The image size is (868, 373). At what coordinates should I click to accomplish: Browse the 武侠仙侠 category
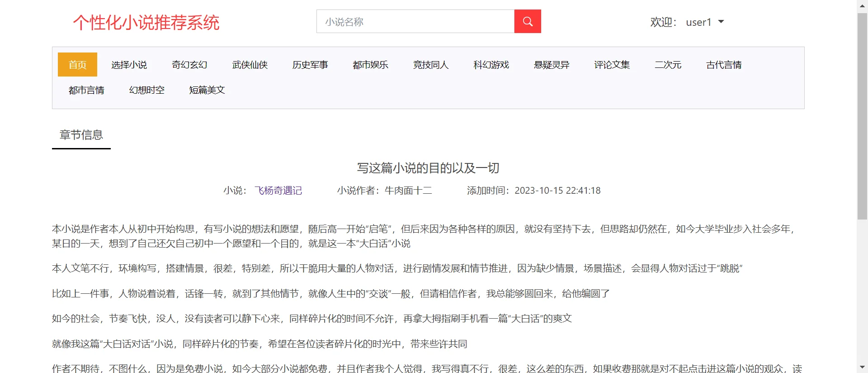tap(250, 65)
